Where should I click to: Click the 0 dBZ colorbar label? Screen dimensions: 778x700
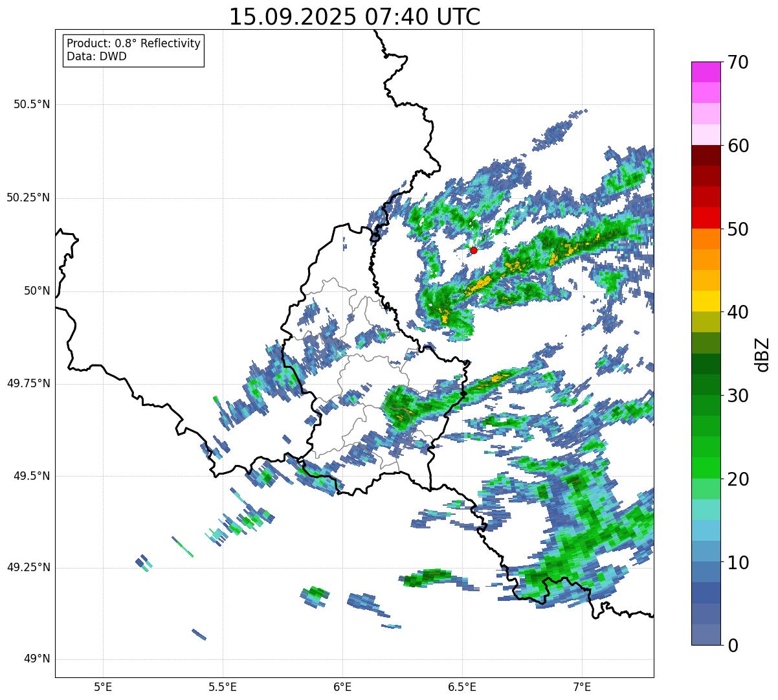[x=733, y=646]
